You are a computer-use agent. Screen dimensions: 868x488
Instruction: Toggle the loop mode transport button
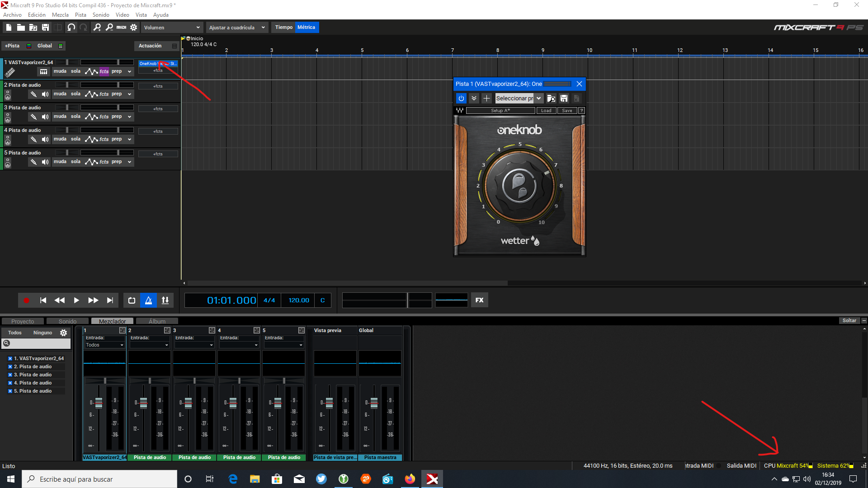tap(132, 300)
